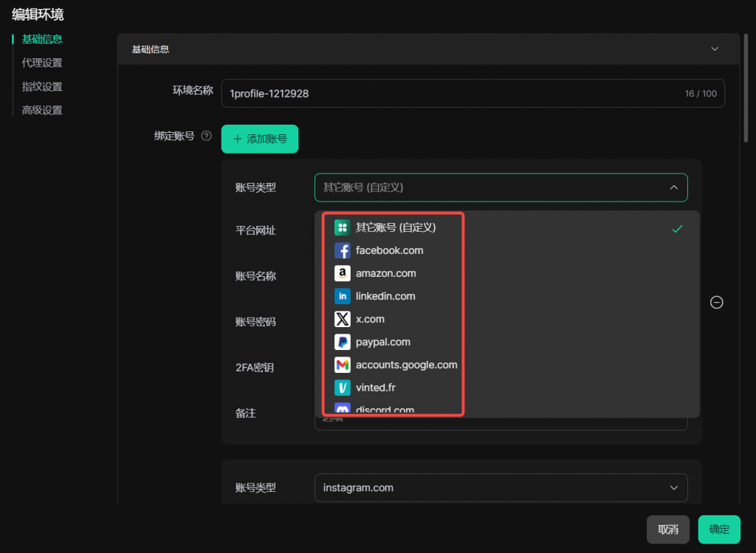Click the X logo icon
The image size is (756, 553).
[342, 319]
